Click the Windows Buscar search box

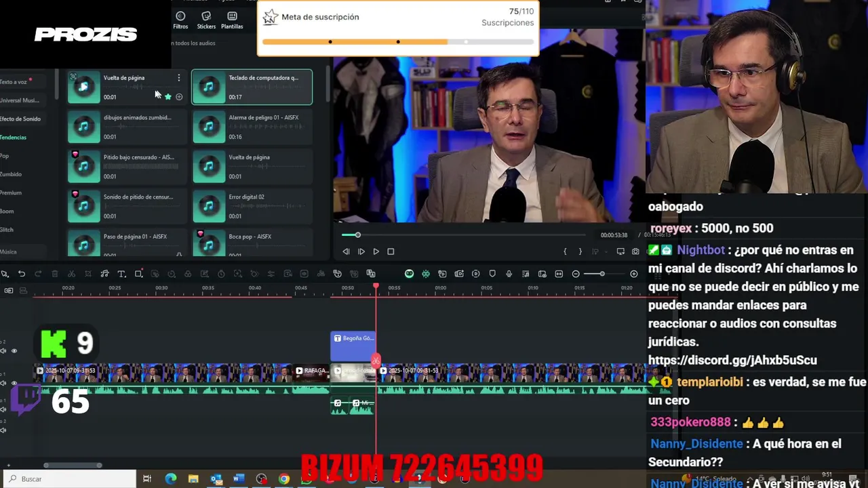click(68, 479)
